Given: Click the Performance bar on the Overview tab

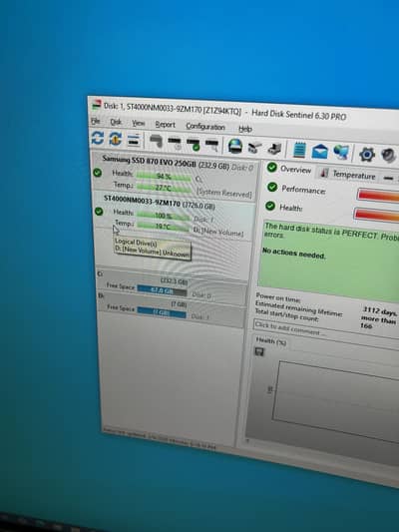Looking at the screenshot, I should (x=378, y=196).
